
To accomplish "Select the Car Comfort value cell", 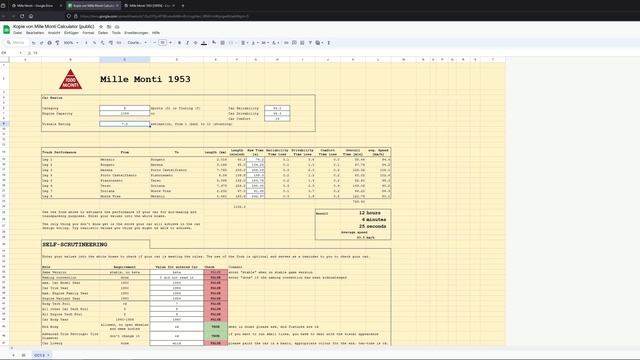I will [277, 119].
